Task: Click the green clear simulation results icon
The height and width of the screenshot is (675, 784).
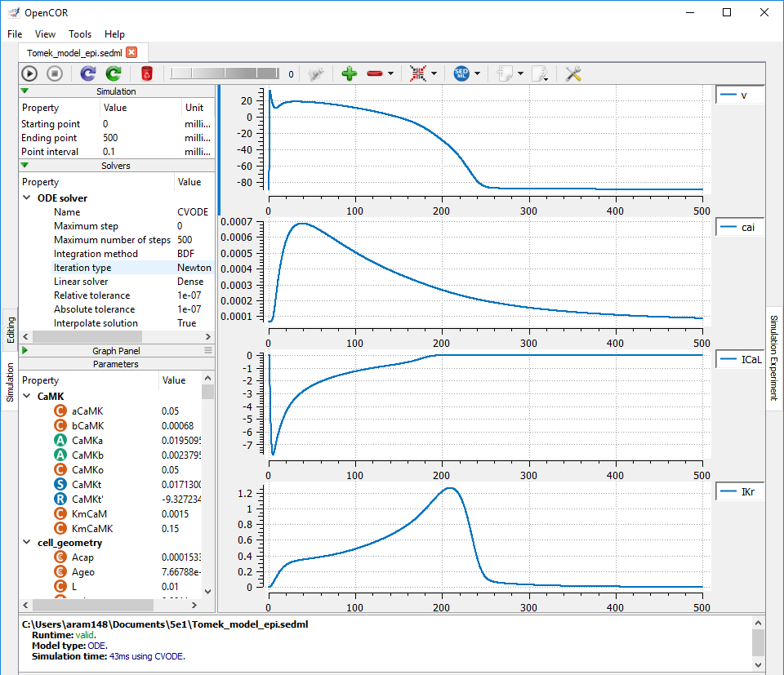Action: (x=114, y=73)
